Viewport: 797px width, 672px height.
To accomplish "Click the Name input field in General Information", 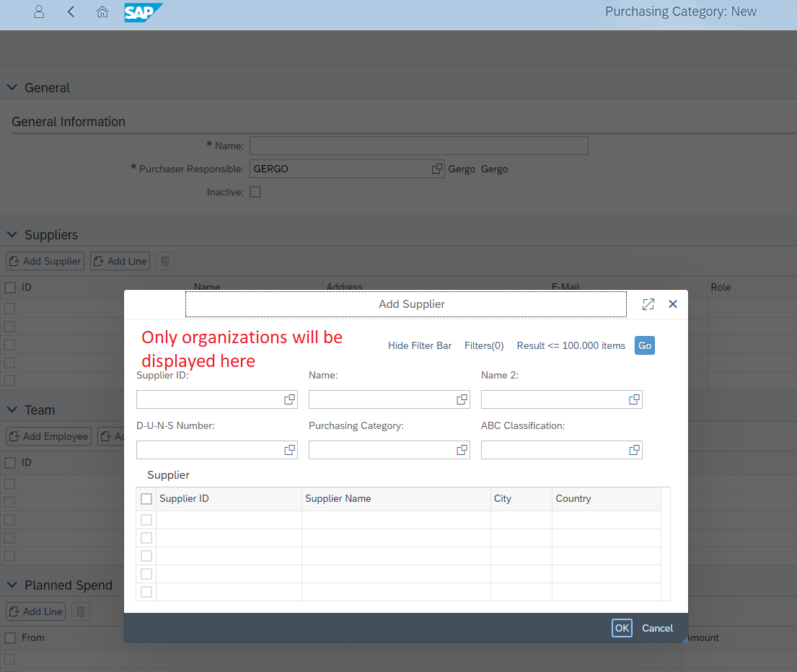I will coord(419,146).
